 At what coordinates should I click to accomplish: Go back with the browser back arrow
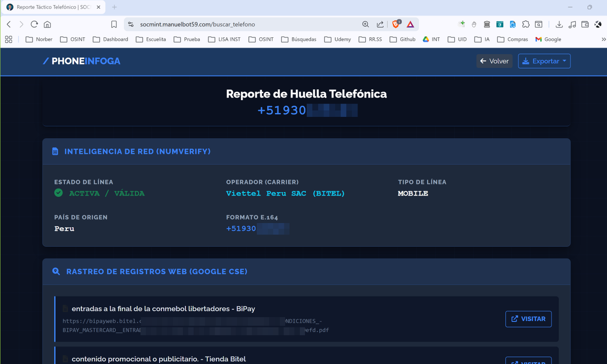pos(9,24)
